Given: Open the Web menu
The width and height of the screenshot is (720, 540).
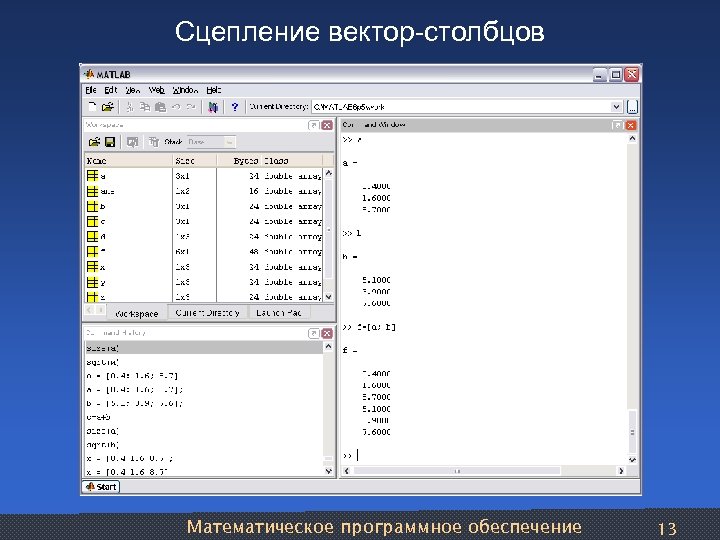Looking at the screenshot, I should [157, 90].
